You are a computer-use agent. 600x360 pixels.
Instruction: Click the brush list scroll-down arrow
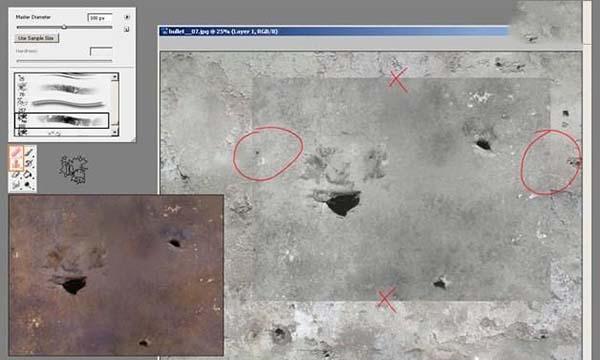pos(114,132)
